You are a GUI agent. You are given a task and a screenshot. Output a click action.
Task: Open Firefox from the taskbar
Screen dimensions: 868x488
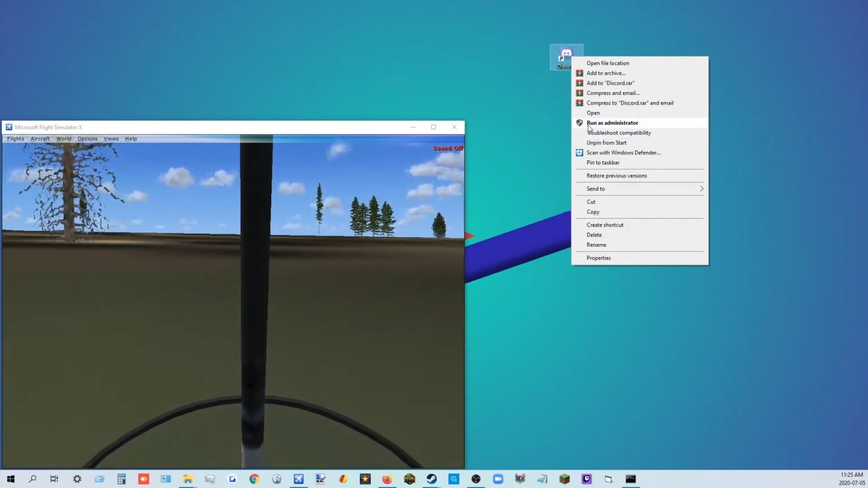387,479
